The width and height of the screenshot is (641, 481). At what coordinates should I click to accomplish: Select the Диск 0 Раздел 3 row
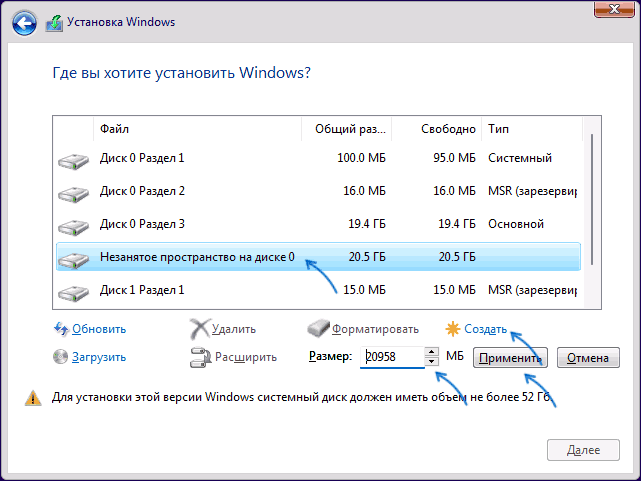[x=318, y=224]
